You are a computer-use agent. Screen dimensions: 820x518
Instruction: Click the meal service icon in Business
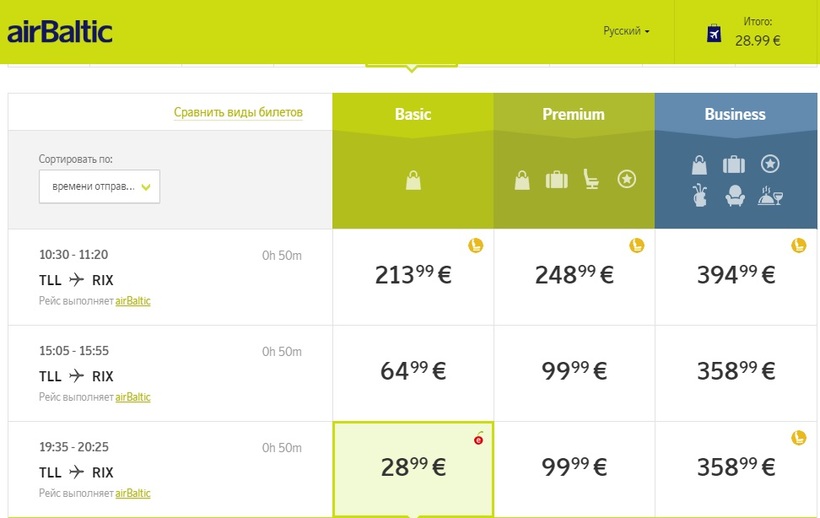coord(770,195)
